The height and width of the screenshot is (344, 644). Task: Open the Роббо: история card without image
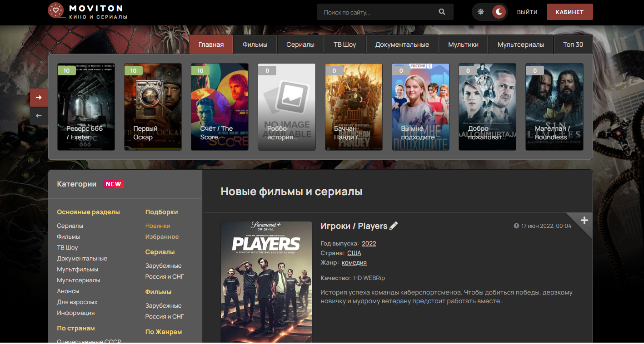tap(287, 107)
